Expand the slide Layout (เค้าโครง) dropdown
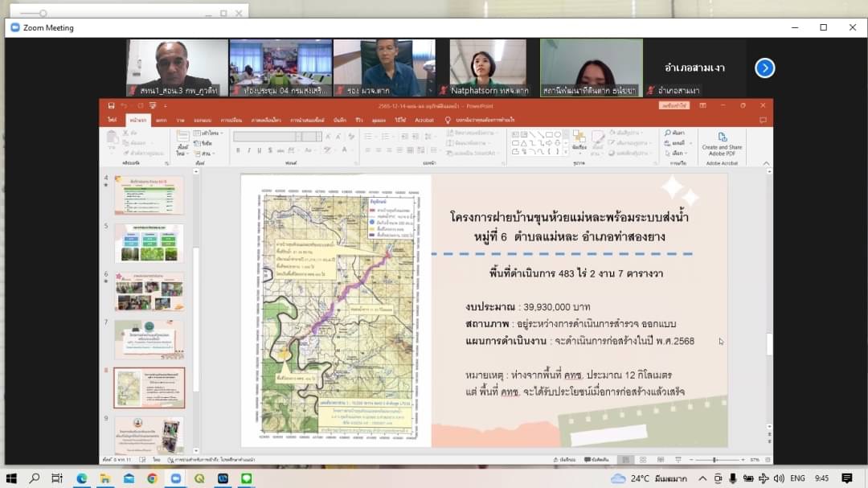868x488 pixels. pyautogui.click(x=208, y=133)
